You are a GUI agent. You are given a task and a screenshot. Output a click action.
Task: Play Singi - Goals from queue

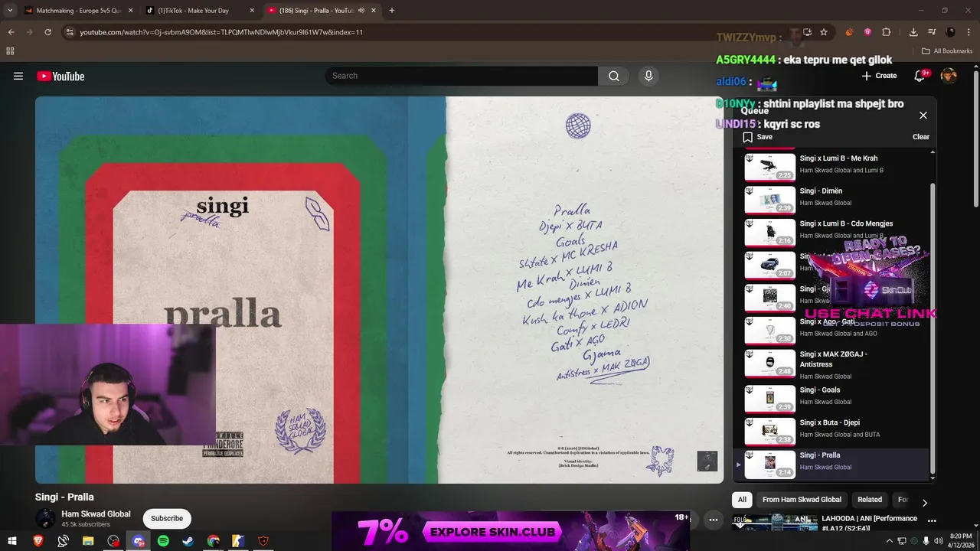pyautogui.click(x=835, y=398)
